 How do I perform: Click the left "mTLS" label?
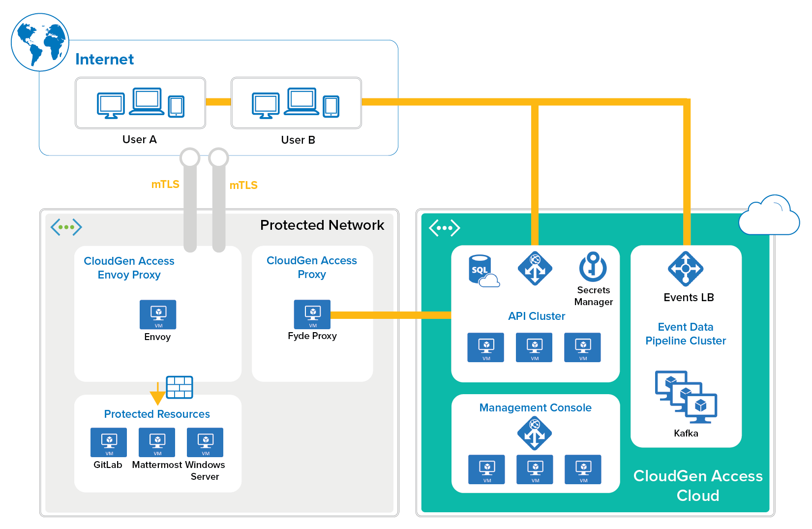point(165,184)
